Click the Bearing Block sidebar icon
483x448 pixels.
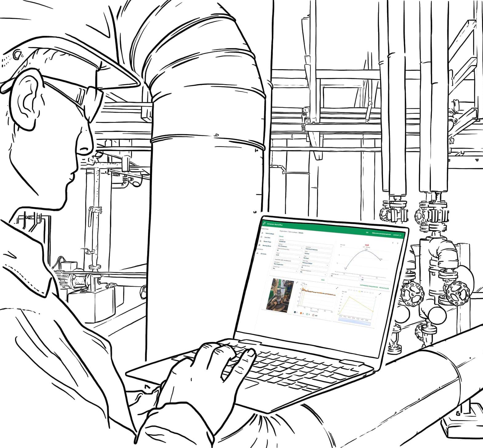259,245
